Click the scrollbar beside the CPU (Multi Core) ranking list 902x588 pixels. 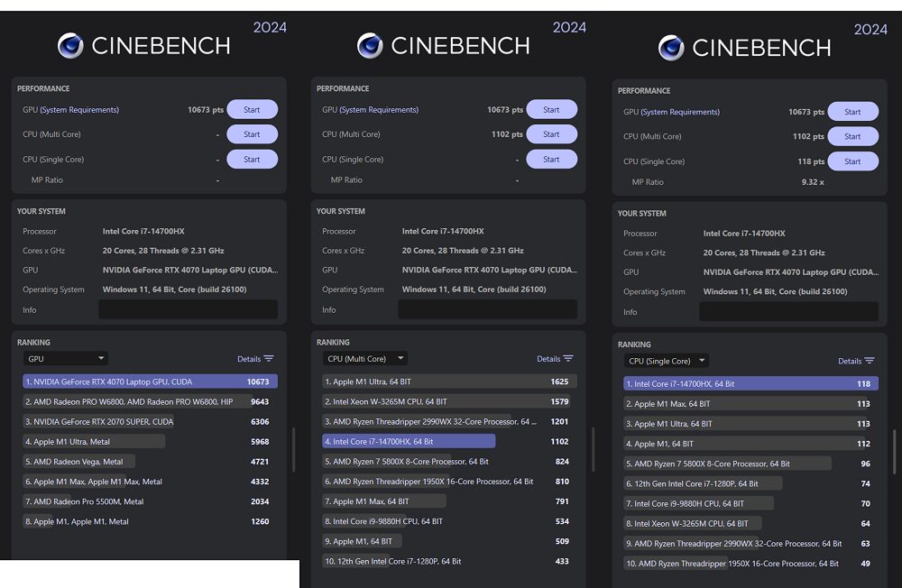pos(594,449)
